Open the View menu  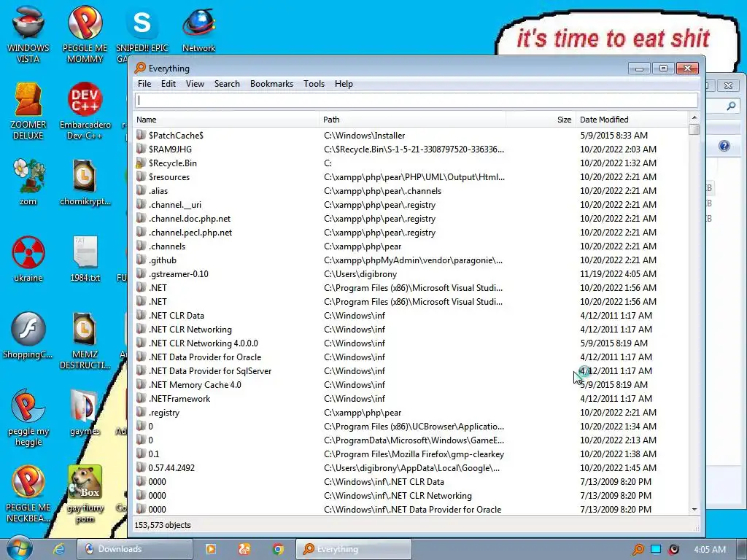point(195,84)
